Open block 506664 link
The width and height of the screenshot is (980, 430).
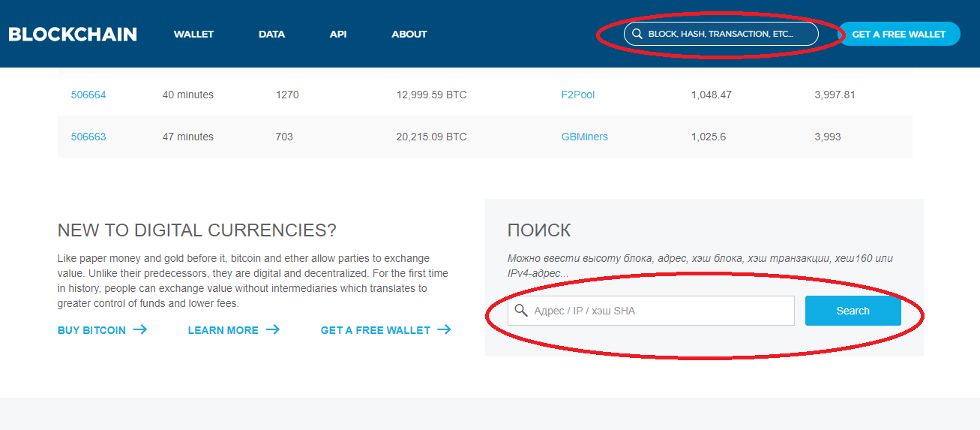click(88, 95)
